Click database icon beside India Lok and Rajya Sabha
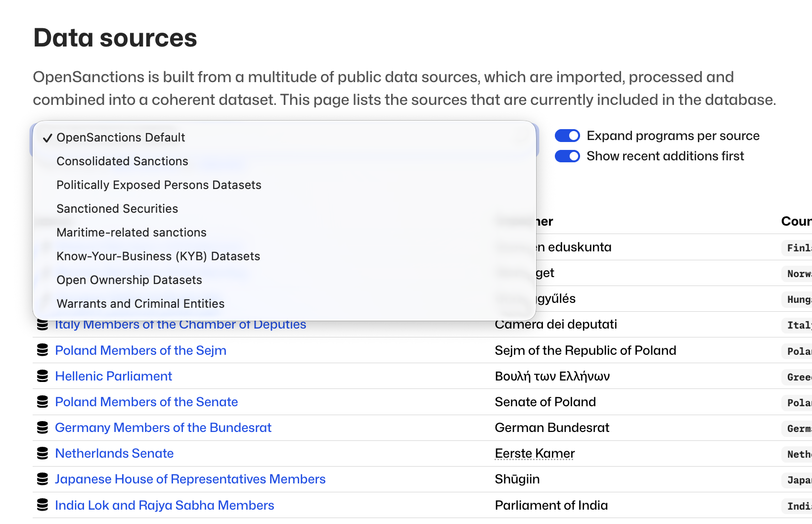 (x=43, y=505)
